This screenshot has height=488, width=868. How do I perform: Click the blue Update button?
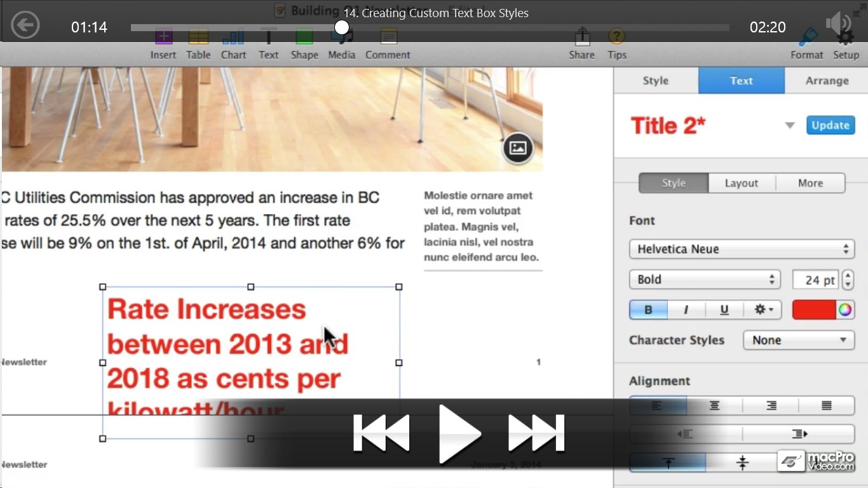[x=831, y=125]
